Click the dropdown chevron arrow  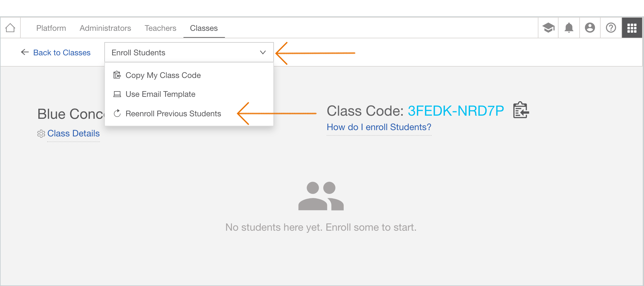[x=263, y=52]
